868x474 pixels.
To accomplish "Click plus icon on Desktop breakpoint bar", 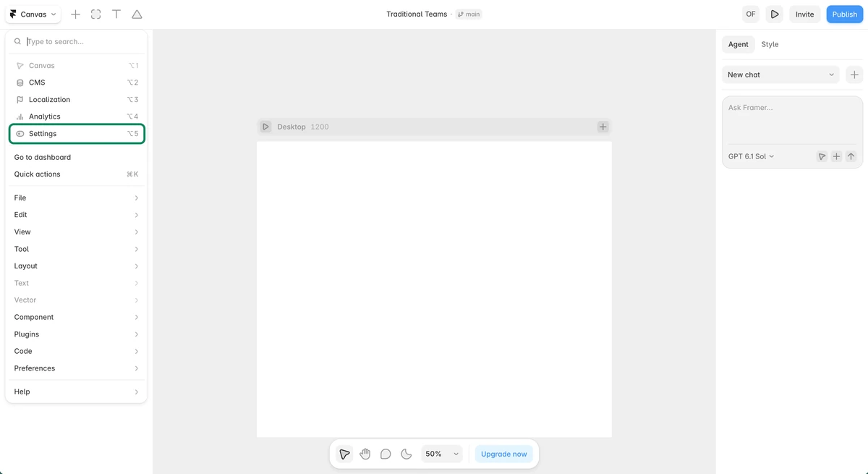I will coord(603,127).
